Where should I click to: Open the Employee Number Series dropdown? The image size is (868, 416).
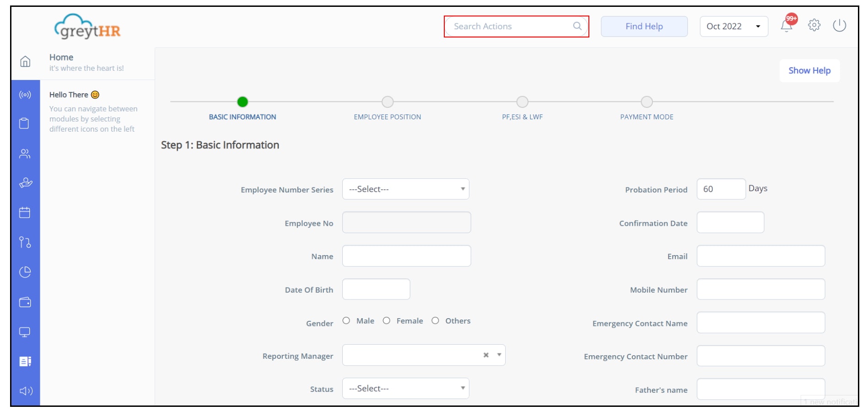pyautogui.click(x=406, y=189)
